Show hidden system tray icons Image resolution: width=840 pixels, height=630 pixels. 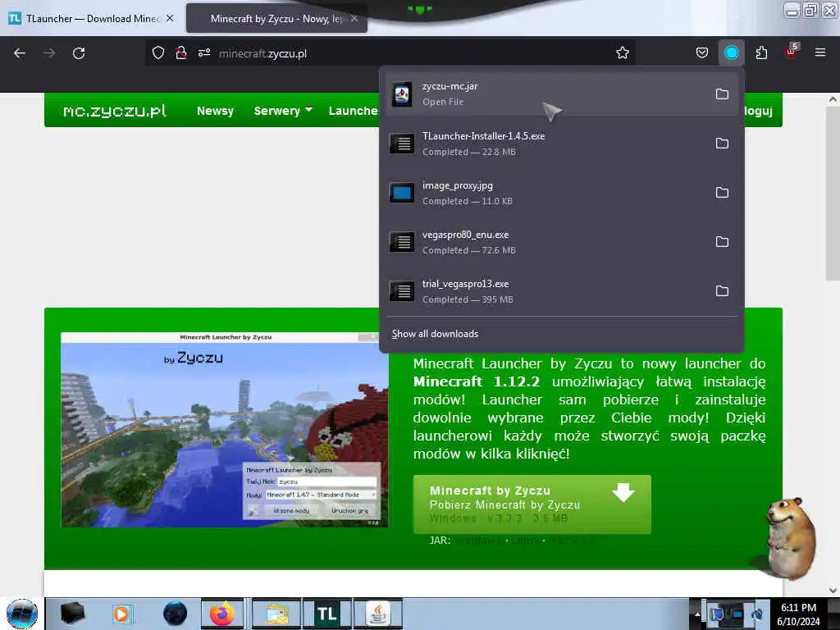(697, 614)
